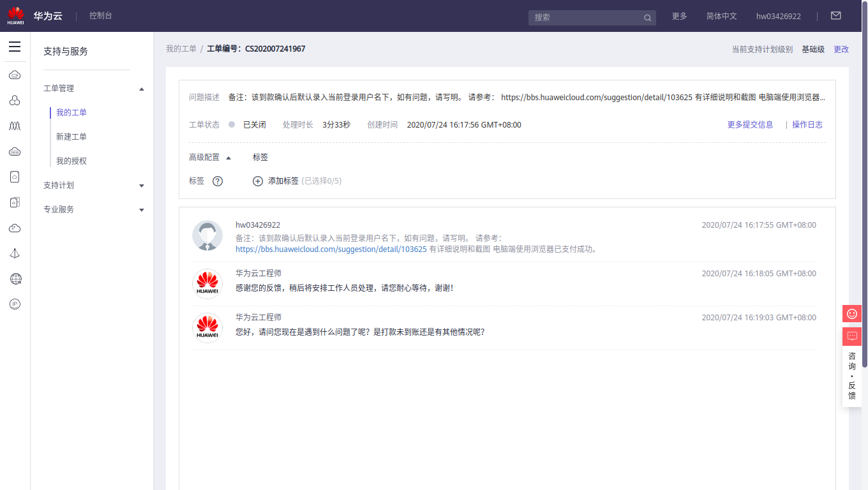868x490 pixels.
Task: Click the 咨询·反馈 side tab
Action: point(852,376)
